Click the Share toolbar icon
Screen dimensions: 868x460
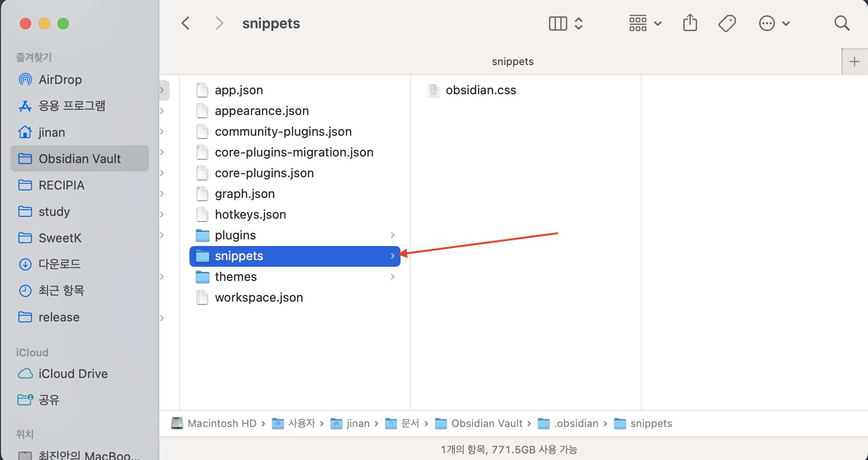coord(690,23)
